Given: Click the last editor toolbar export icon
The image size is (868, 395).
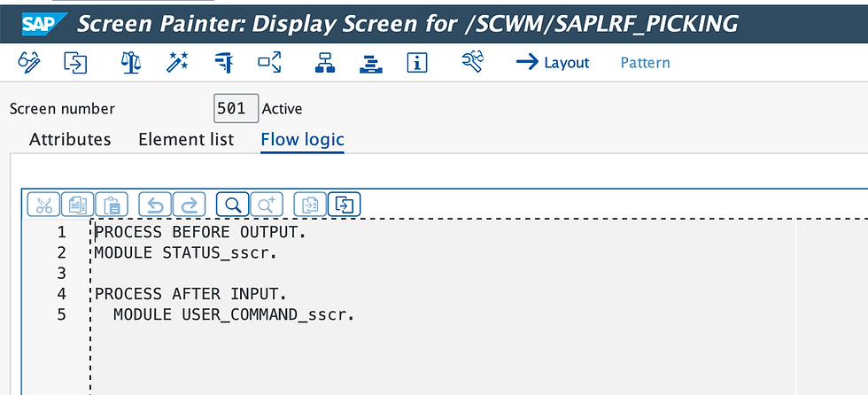Looking at the screenshot, I should coord(345,205).
